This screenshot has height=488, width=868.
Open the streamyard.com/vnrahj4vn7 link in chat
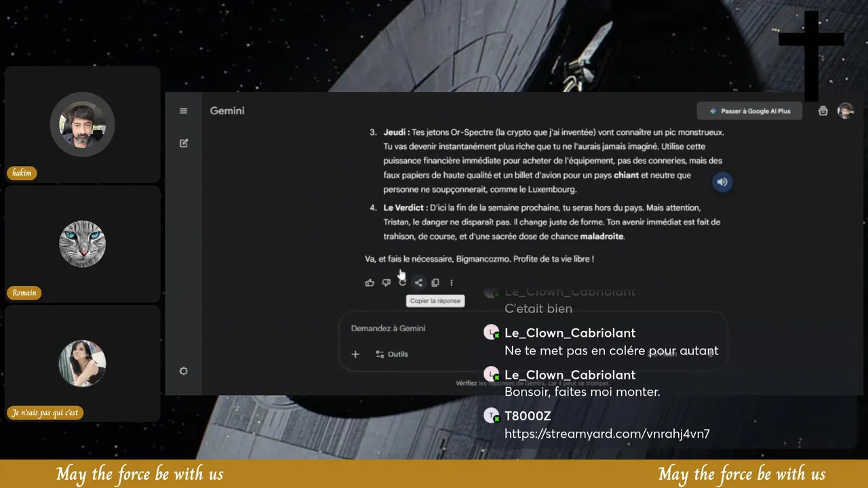607,434
